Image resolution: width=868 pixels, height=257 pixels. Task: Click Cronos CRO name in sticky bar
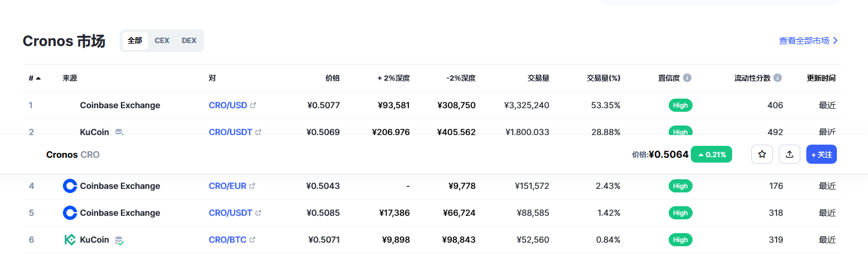click(73, 154)
